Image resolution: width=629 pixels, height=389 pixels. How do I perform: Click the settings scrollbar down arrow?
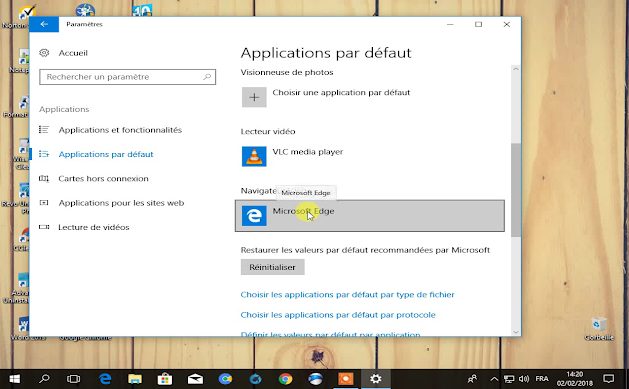[516, 332]
